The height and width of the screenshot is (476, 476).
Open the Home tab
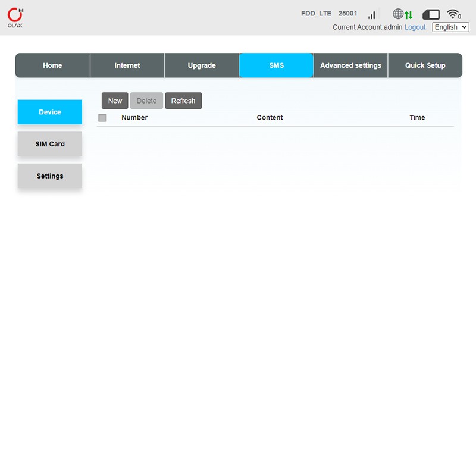pos(52,65)
